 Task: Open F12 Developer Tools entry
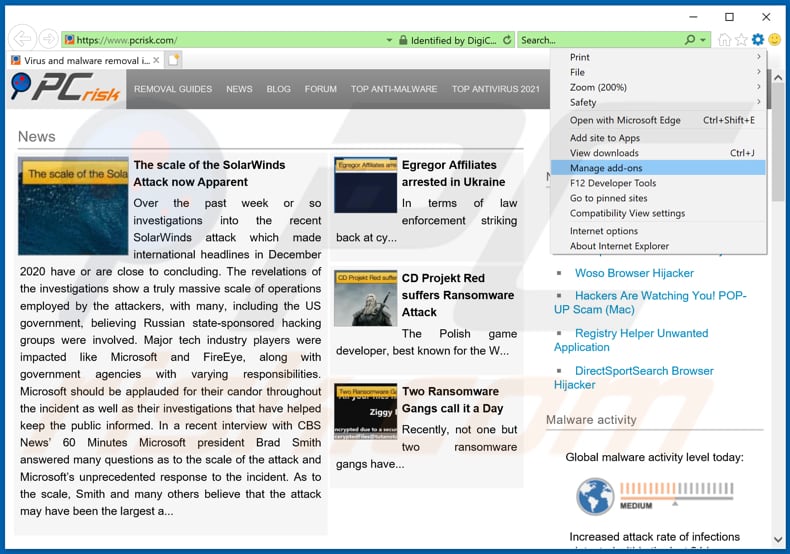point(613,183)
